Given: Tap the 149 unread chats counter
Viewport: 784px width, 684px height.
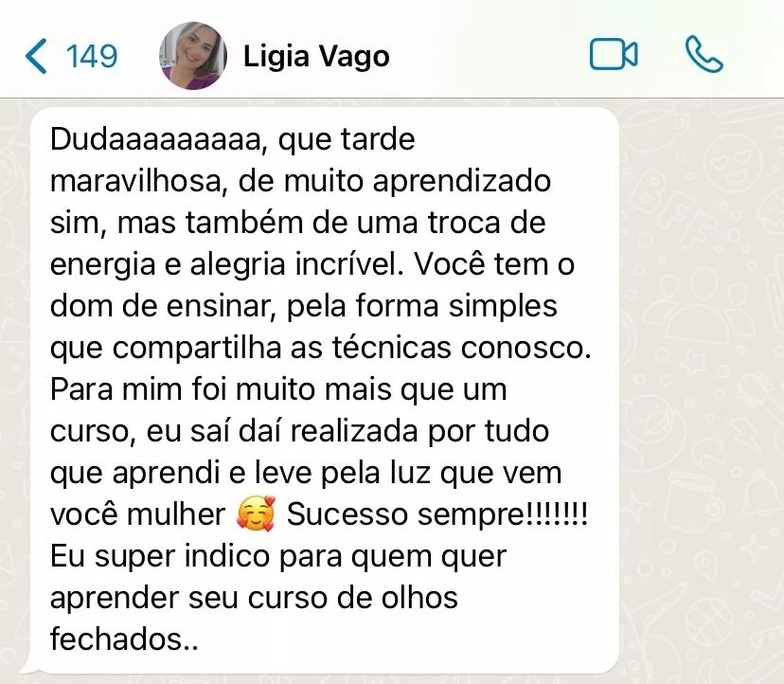Looking at the screenshot, I should pyautogui.click(x=92, y=56).
